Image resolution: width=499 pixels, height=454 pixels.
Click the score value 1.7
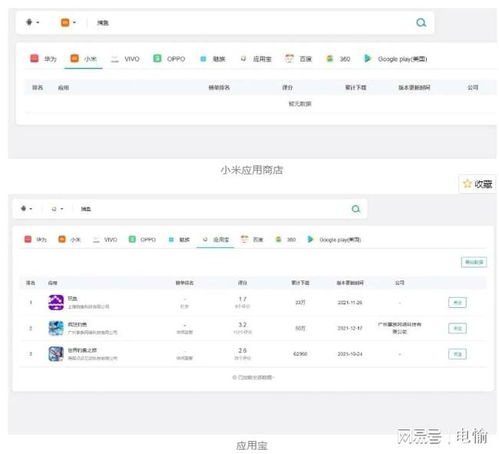(242, 299)
